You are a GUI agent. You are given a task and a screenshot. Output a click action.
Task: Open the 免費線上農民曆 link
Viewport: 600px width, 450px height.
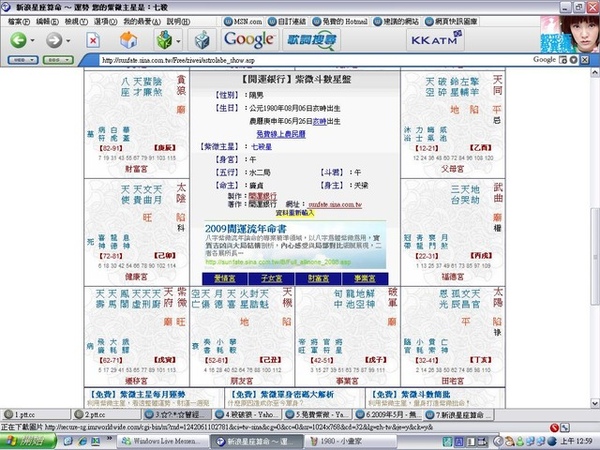click(x=281, y=134)
